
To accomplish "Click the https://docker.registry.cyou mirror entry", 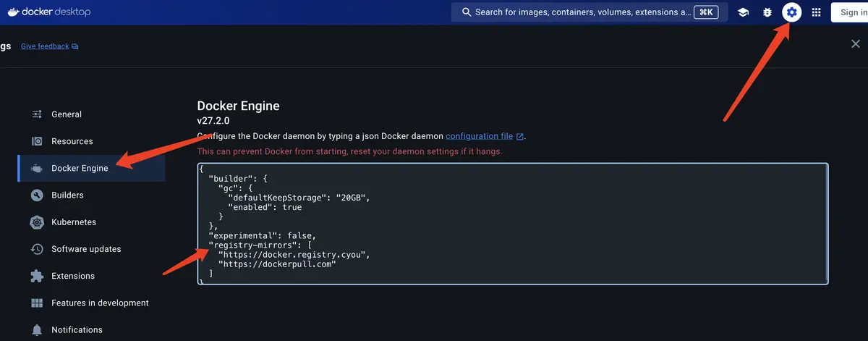I will (294, 255).
